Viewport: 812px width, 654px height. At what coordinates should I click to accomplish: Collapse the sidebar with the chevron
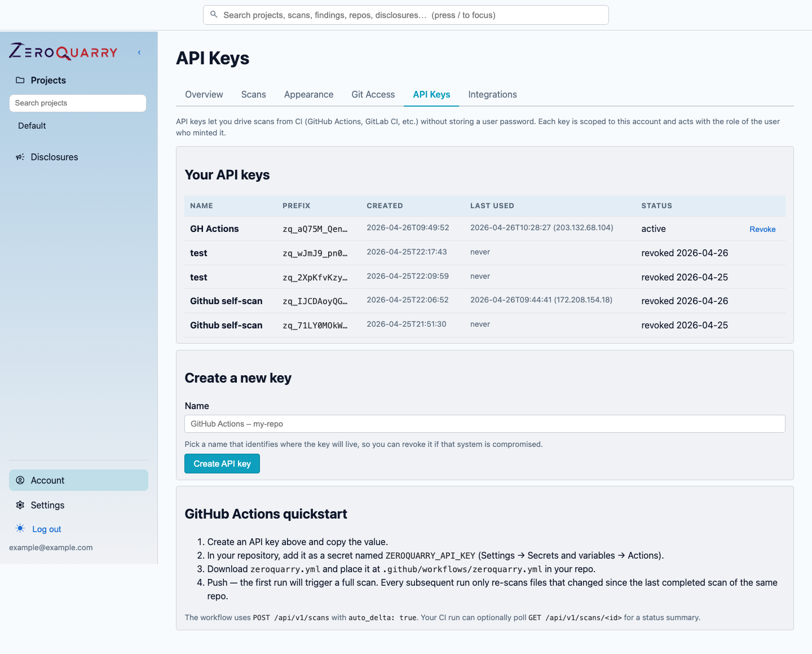tap(139, 52)
